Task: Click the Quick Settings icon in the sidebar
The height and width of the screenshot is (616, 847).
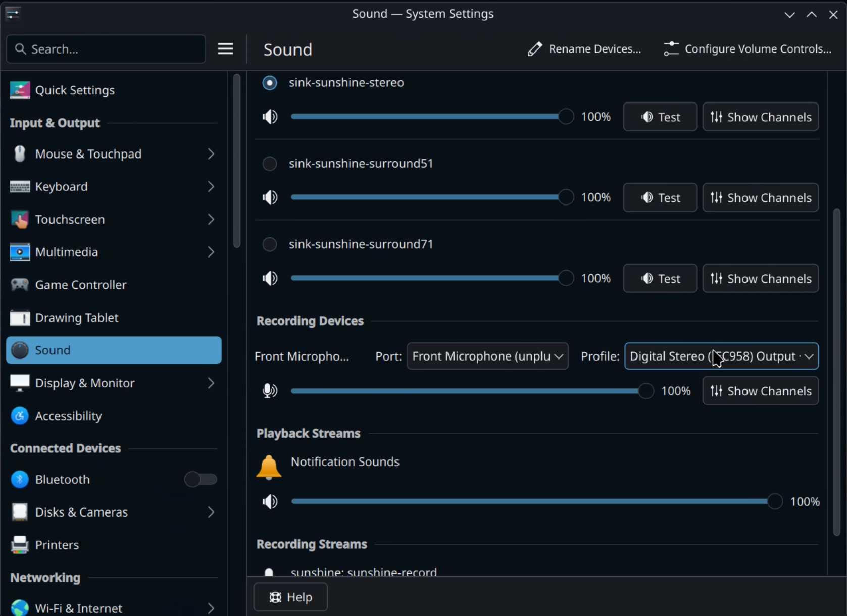Action: click(x=20, y=90)
